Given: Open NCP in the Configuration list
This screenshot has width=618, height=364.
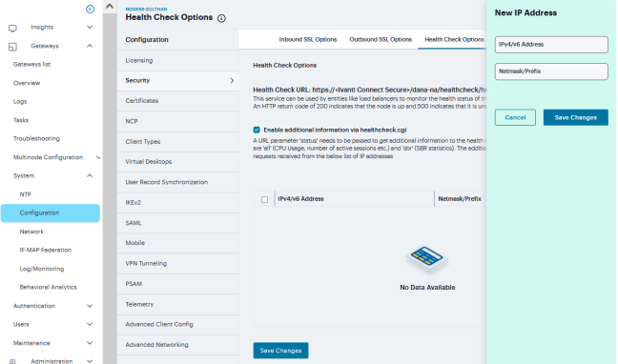Looking at the screenshot, I should pos(177,121).
